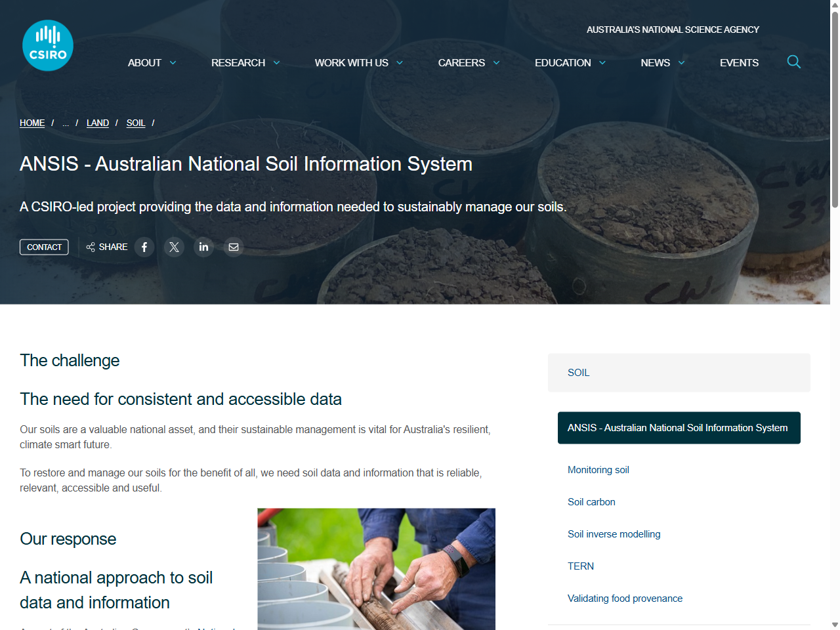Click "The need for consistent and accessible data"

point(180,400)
